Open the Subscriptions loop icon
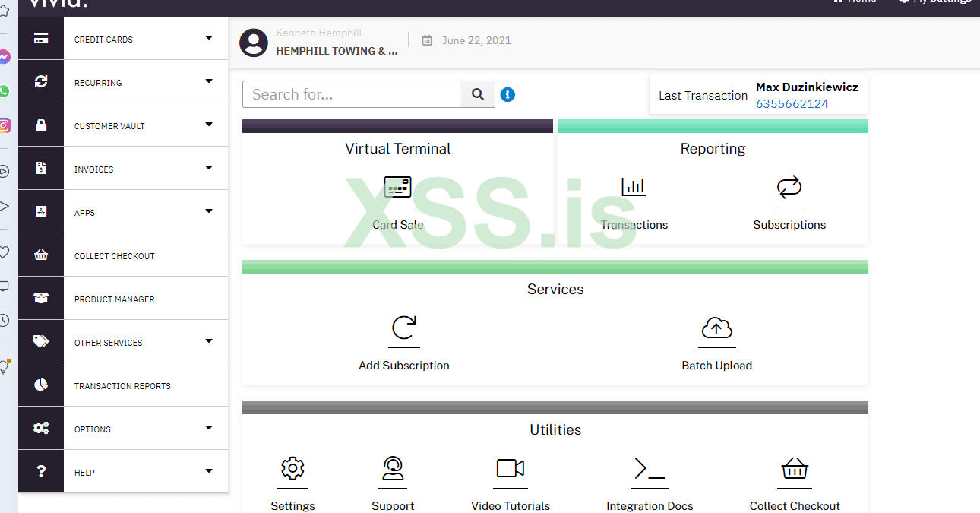 pos(789,186)
